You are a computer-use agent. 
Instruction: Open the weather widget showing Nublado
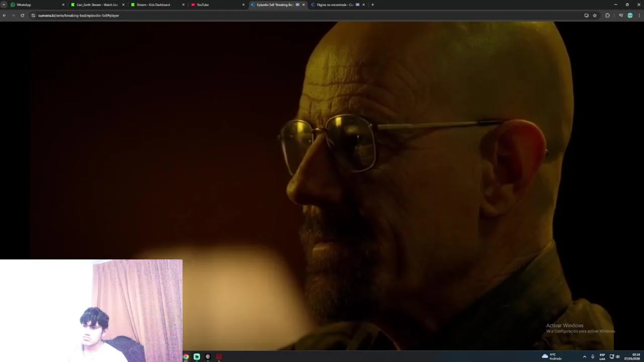(552, 356)
